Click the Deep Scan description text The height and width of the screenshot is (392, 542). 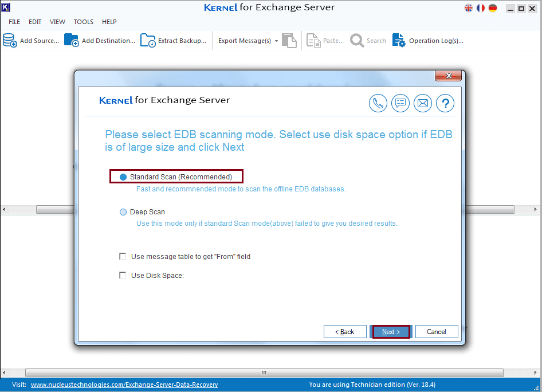click(x=267, y=224)
